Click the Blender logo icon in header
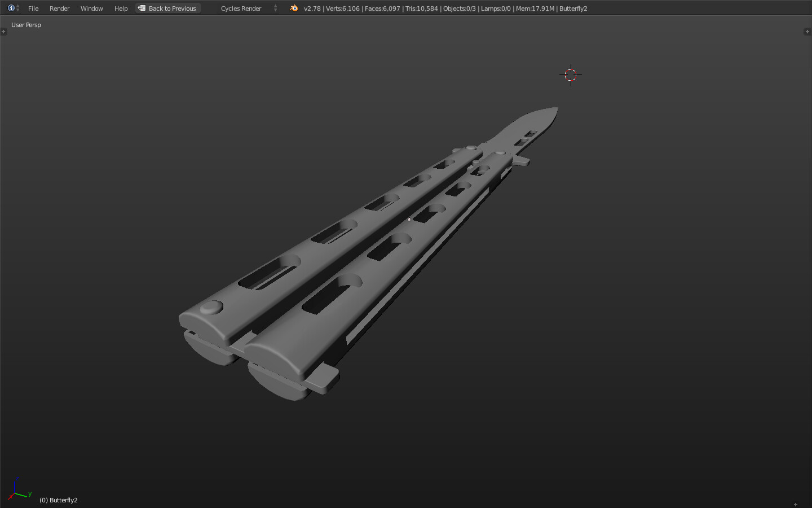The height and width of the screenshot is (508, 812). (x=293, y=8)
